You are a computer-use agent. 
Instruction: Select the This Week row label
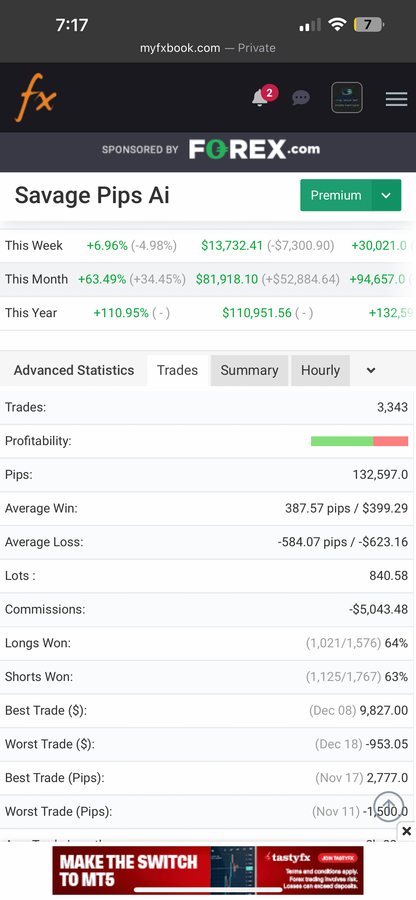tap(34, 246)
